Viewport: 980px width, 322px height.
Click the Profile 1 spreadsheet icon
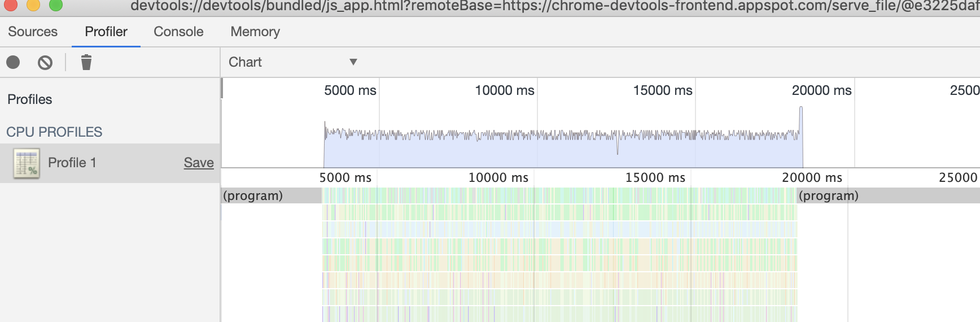click(27, 163)
